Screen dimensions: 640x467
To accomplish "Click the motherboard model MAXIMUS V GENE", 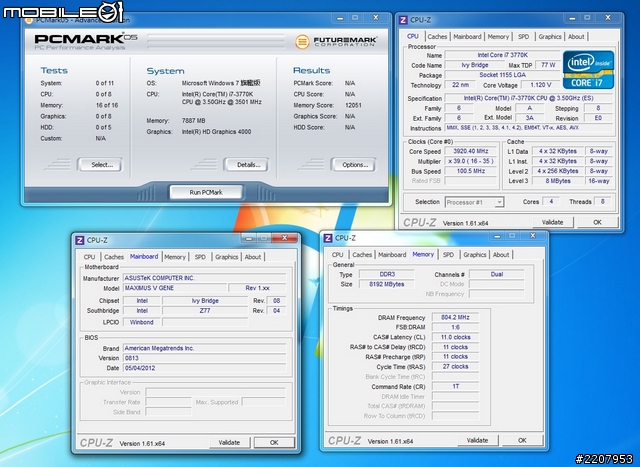I will point(175,288).
